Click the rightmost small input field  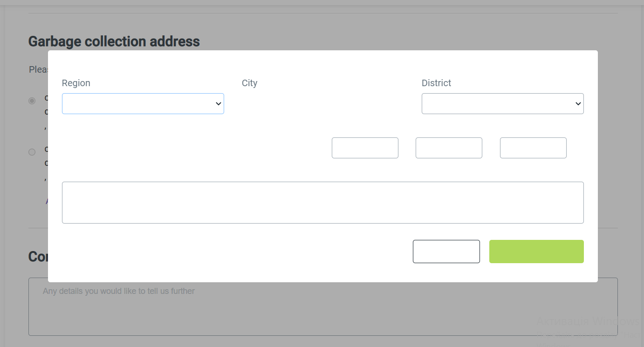533,148
